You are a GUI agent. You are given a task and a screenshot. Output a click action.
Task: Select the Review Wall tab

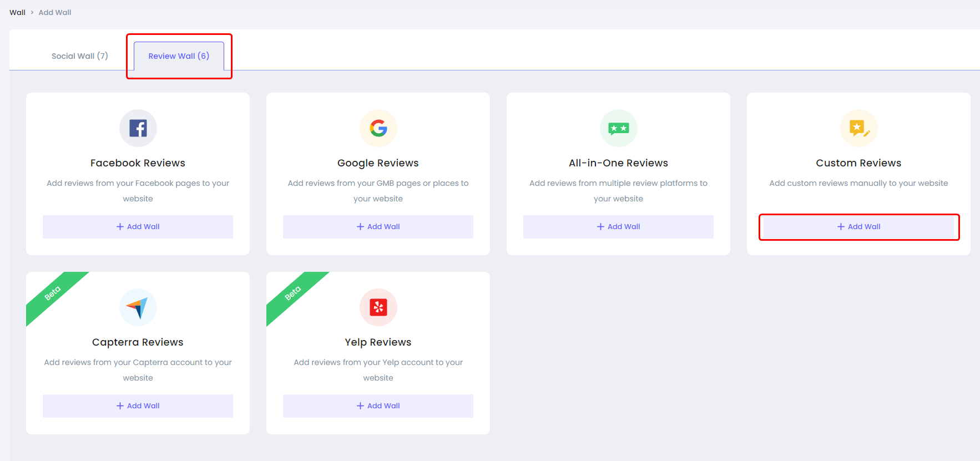click(179, 56)
